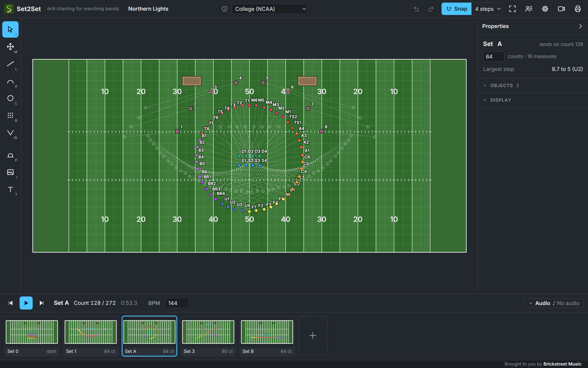Select performer dot B4
The width and height of the screenshot is (588, 368).
point(196,162)
